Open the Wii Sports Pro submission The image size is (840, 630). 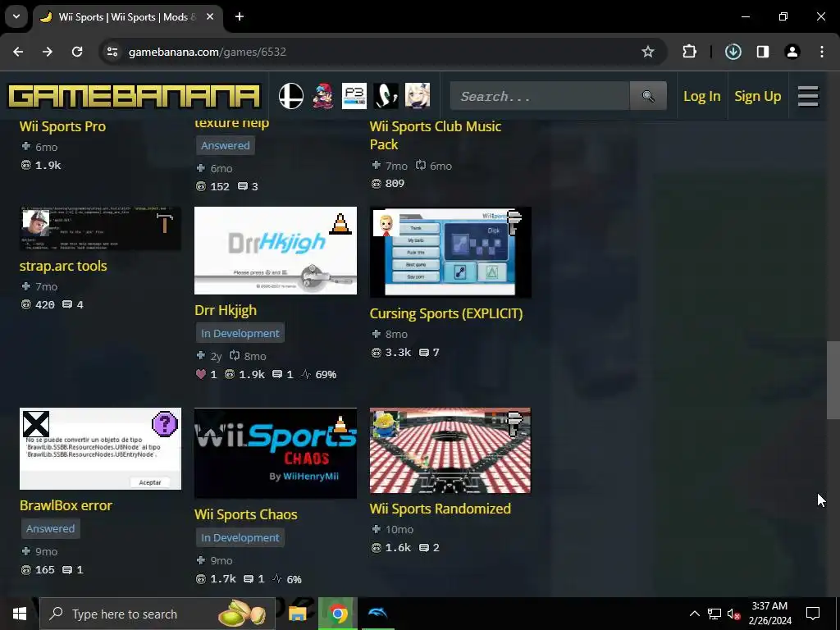62,126
